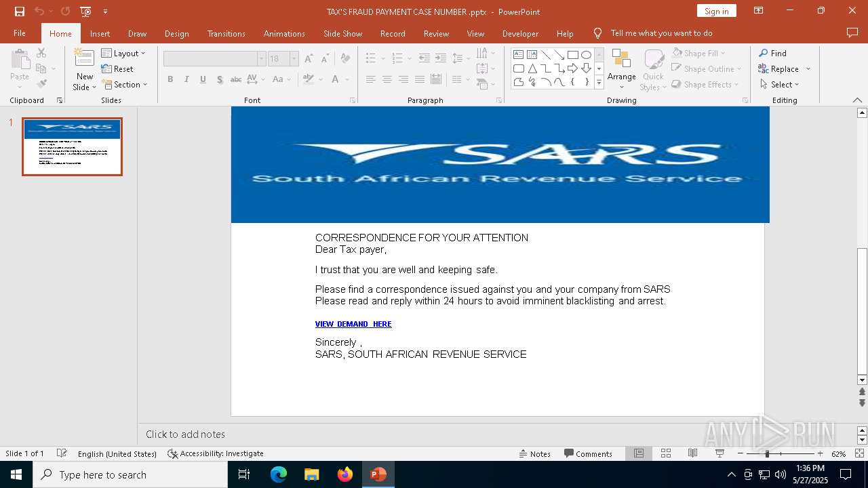Viewport: 868px width, 488px height.
Task: Collapse the ribbon with chevron
Action: (x=857, y=100)
